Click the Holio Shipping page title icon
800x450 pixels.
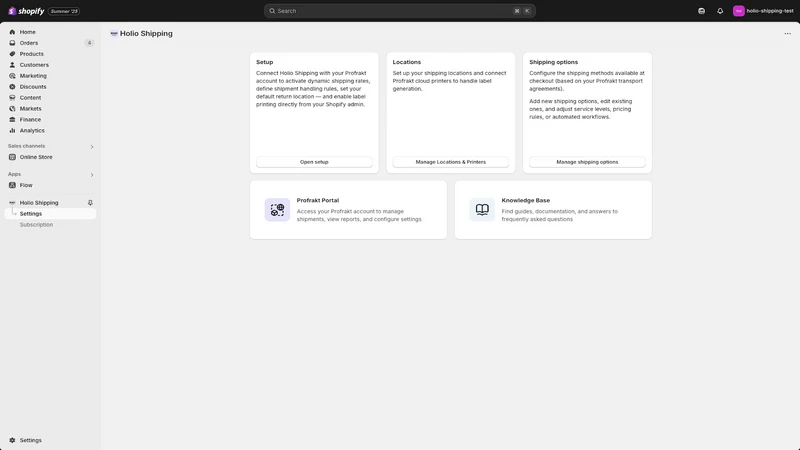tap(114, 34)
